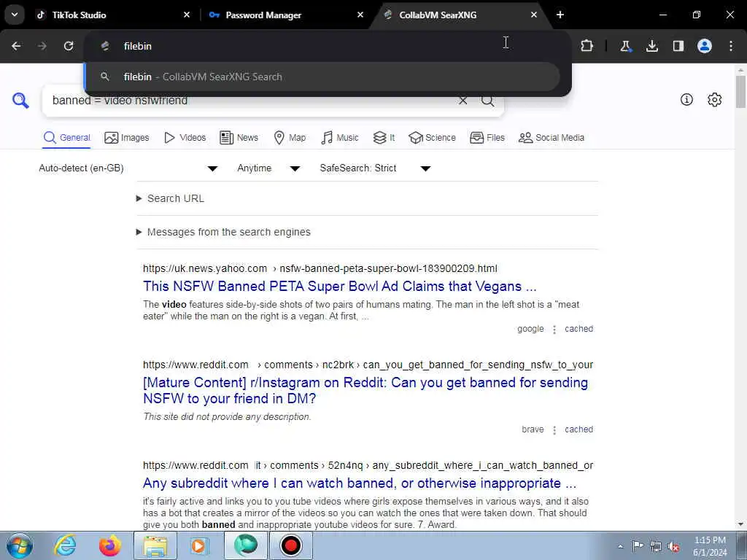
Task: Expand the Search URL section
Action: pyautogui.click(x=170, y=198)
